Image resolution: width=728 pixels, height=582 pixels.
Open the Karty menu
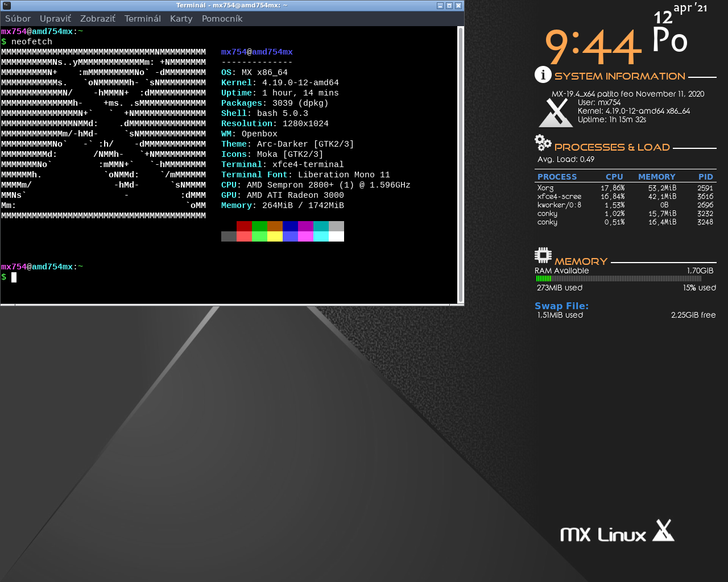click(181, 19)
